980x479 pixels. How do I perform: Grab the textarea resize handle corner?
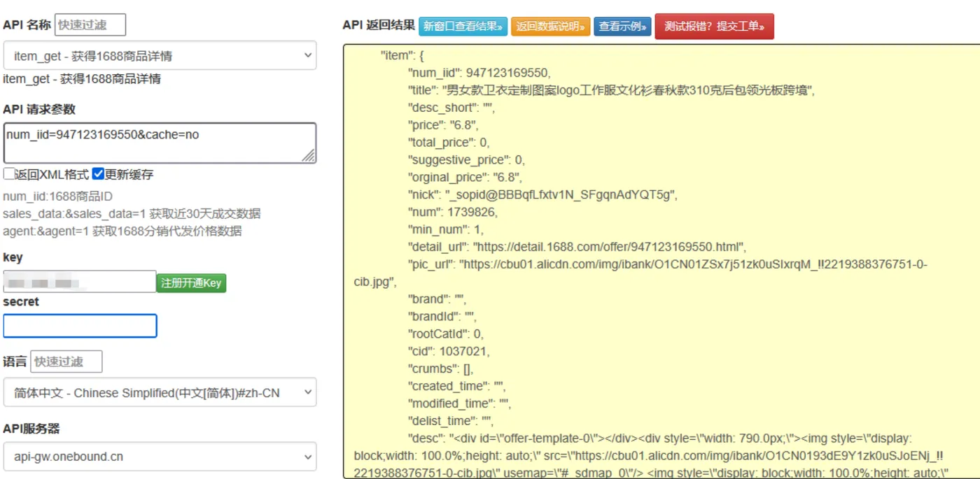tap(309, 156)
